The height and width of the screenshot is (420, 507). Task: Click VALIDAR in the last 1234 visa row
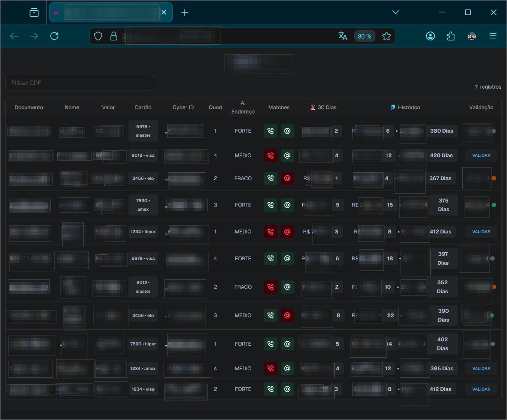coord(481,389)
